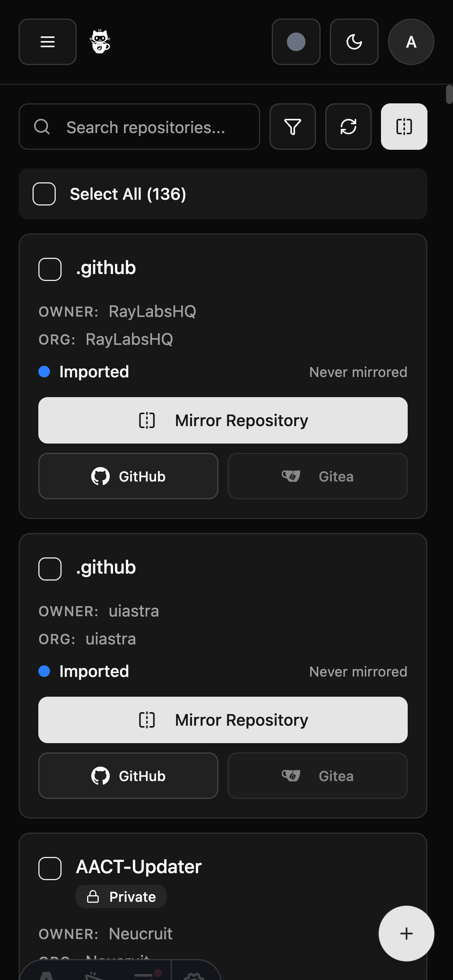
Task: Check the uiastra .github repository checkbox
Action: click(x=50, y=568)
